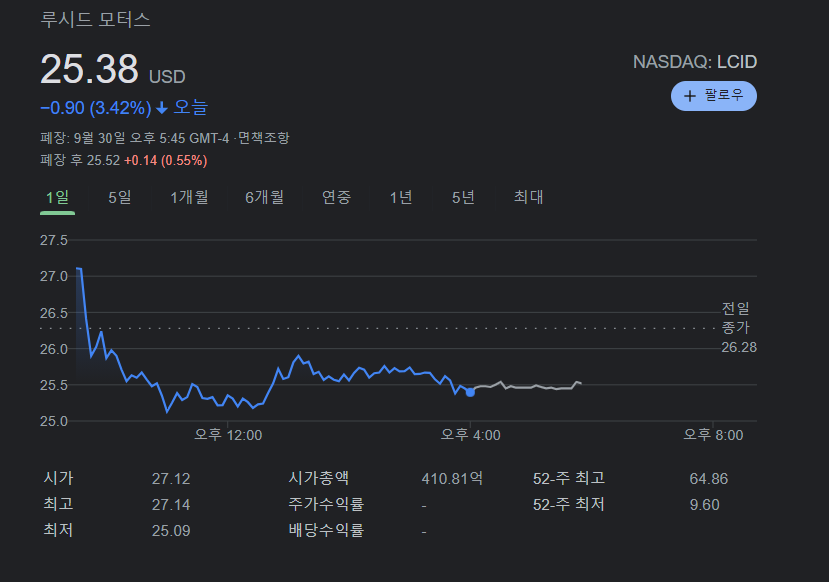Click the 최고 value 27.14
This screenshot has height=582, width=829.
(x=171, y=505)
